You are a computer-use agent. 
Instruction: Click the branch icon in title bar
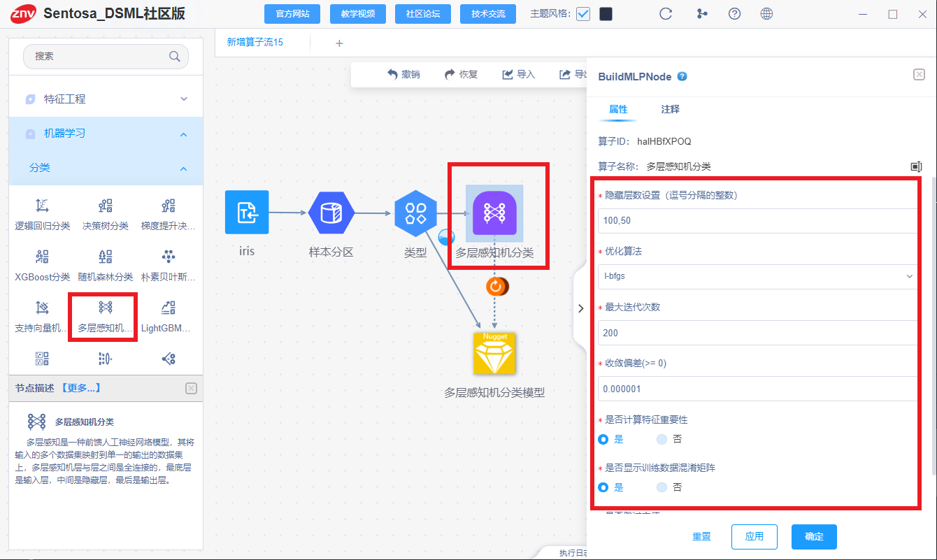click(x=702, y=14)
